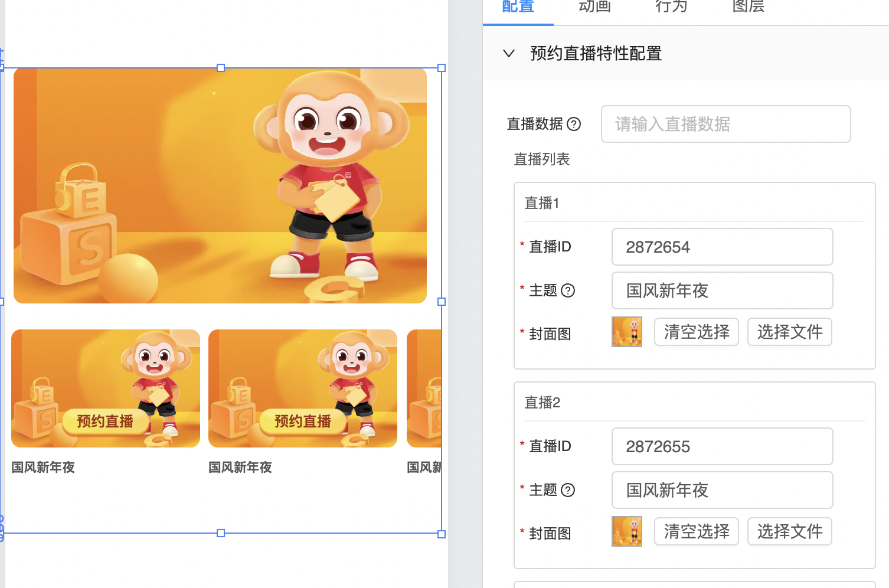The width and height of the screenshot is (889, 588).
Task: Choose a cover file for 直播2
Action: (x=790, y=531)
